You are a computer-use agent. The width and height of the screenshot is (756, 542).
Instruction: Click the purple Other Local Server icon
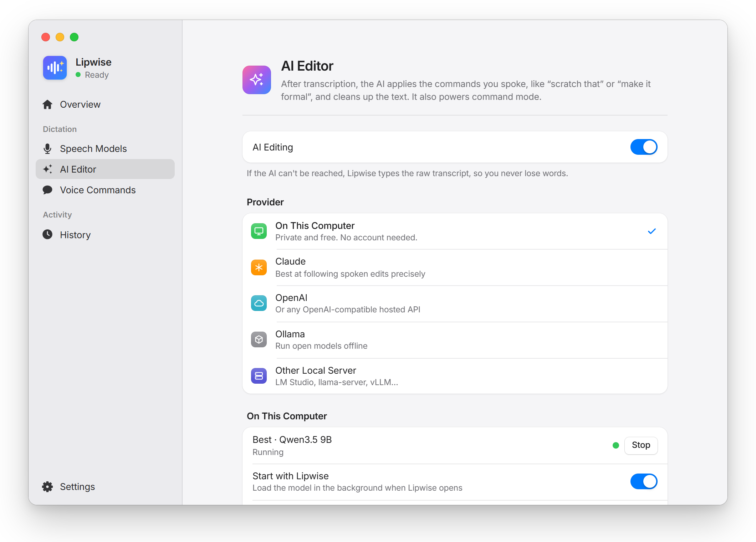point(259,376)
